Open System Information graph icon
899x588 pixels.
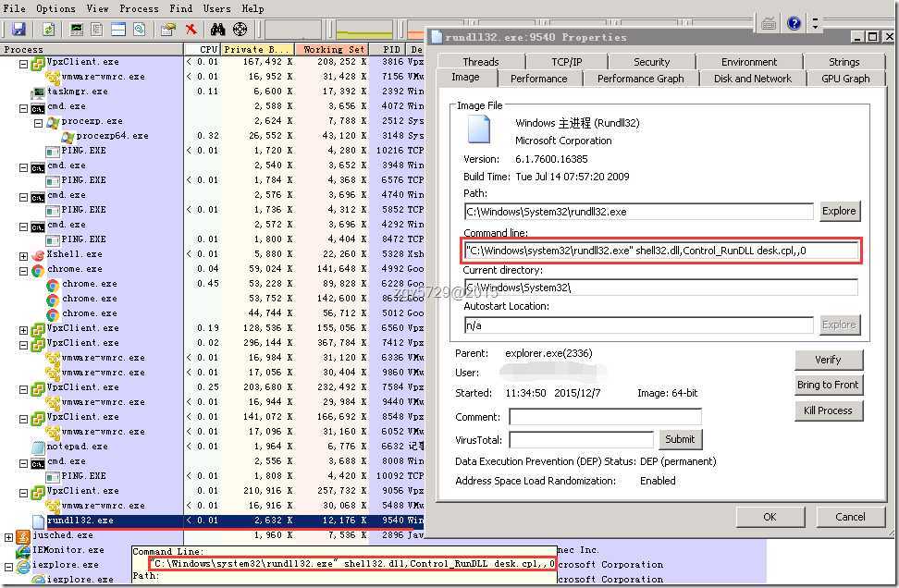pyautogui.click(x=76, y=29)
